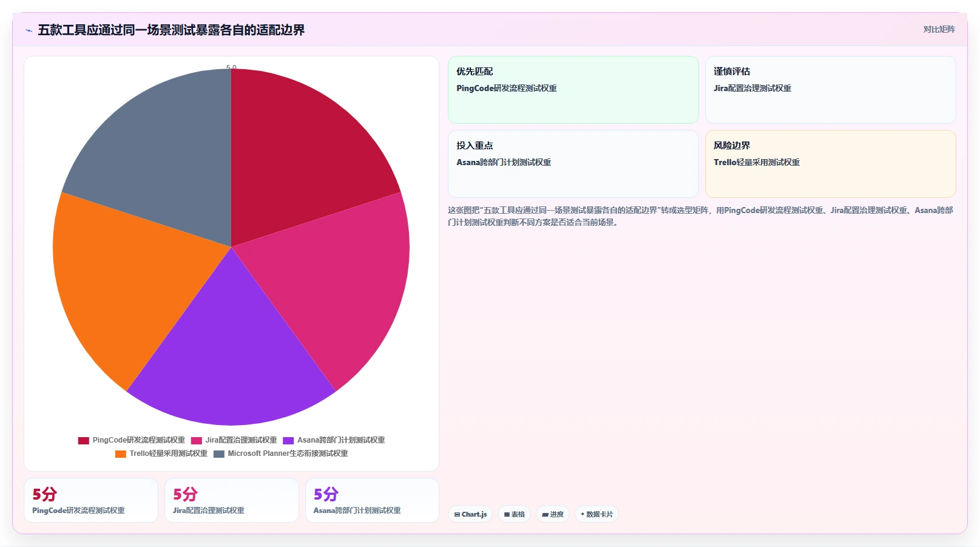Click the 进度 tag
980x547 pixels.
coord(553,514)
